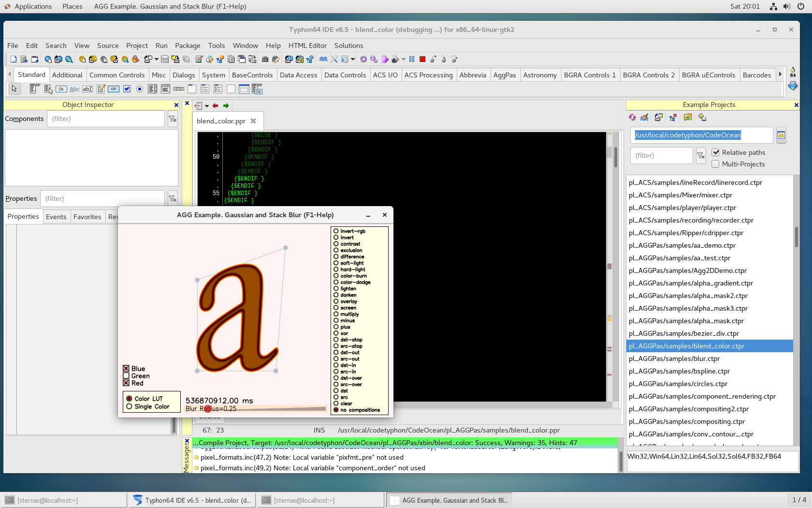Click the Components filter input field

tap(105, 119)
